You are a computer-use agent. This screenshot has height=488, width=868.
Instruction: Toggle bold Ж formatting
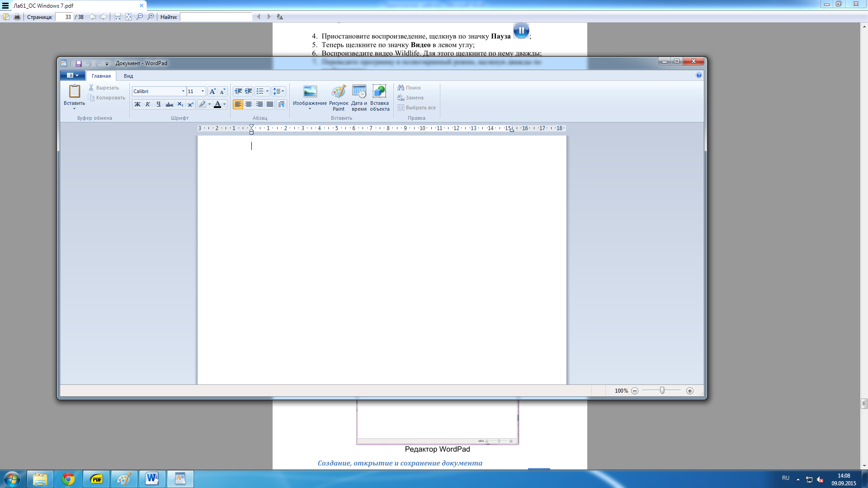click(x=137, y=104)
